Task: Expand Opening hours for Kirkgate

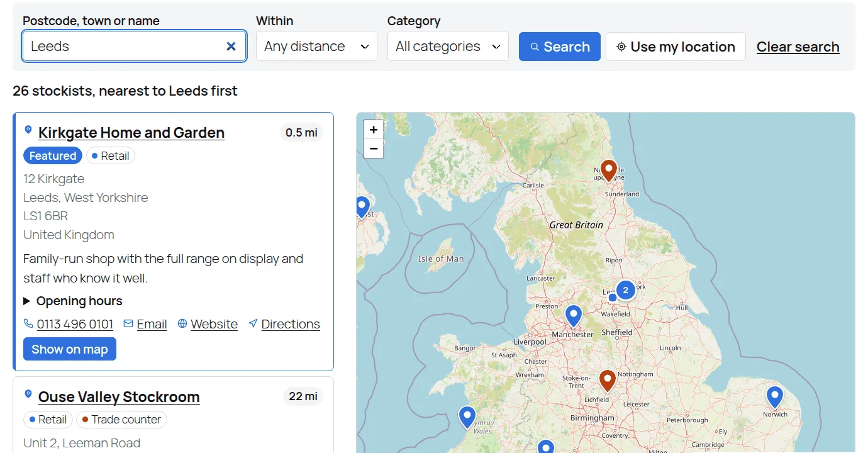Action: [x=73, y=301]
